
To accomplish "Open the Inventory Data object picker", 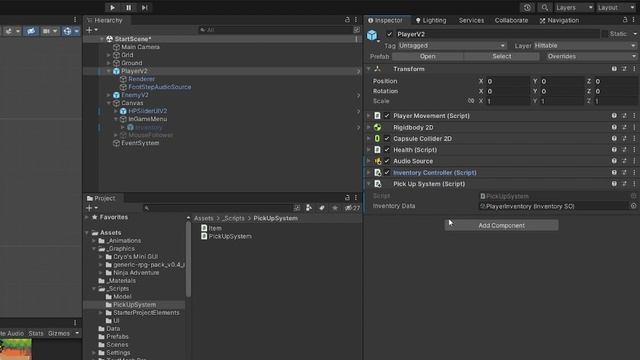I will [x=633, y=206].
